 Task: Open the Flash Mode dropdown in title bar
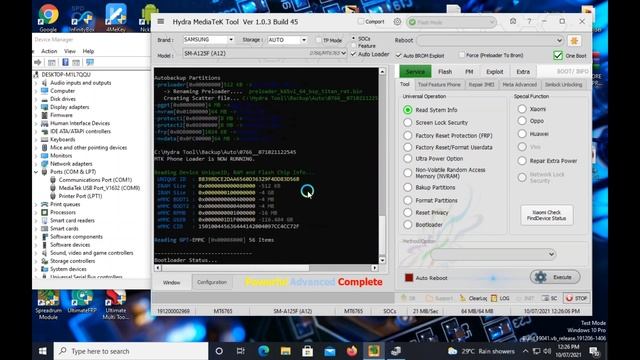(451, 22)
